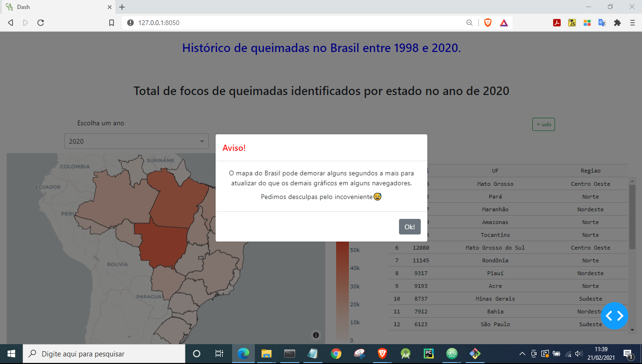Open PyCharm from taskbar
This screenshot has width=642, height=364.
(x=429, y=354)
